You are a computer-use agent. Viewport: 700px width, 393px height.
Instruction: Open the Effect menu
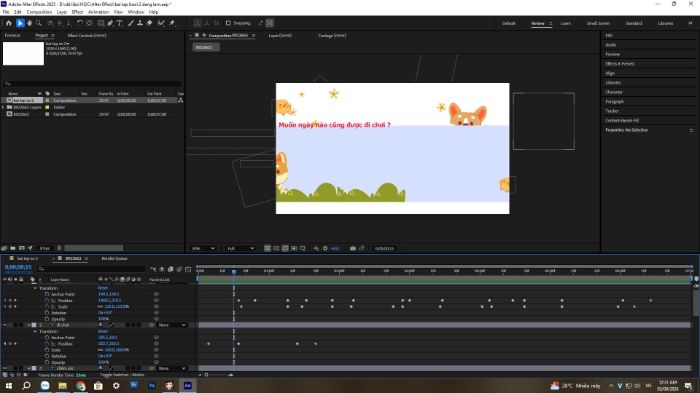coord(77,12)
